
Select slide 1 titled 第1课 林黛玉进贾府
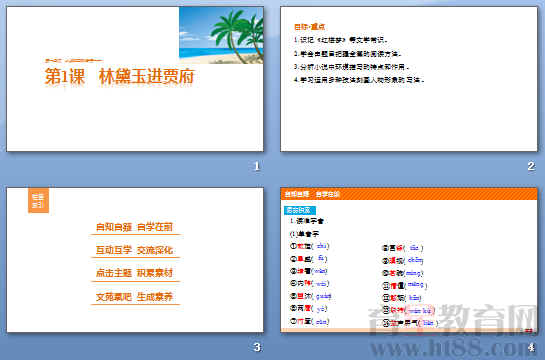click(x=135, y=79)
